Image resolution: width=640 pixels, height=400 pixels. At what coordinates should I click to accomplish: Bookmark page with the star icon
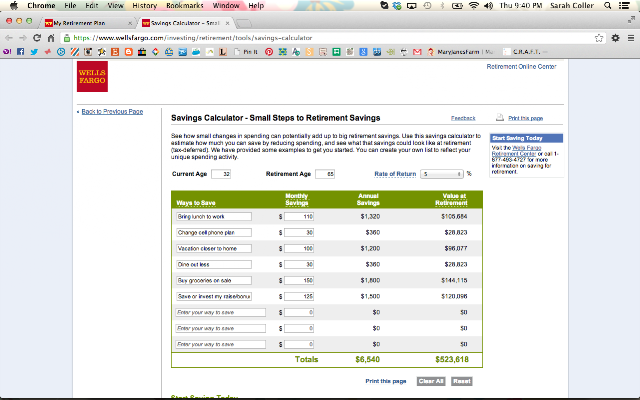coord(599,38)
